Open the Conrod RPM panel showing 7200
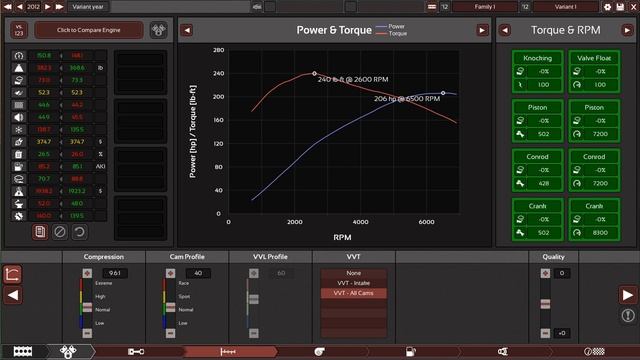This screenshot has height=360, width=640. pyautogui.click(x=594, y=170)
